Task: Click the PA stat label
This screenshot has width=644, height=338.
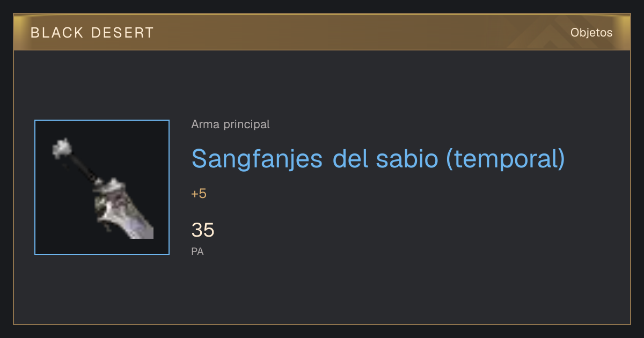Action: coord(197,251)
